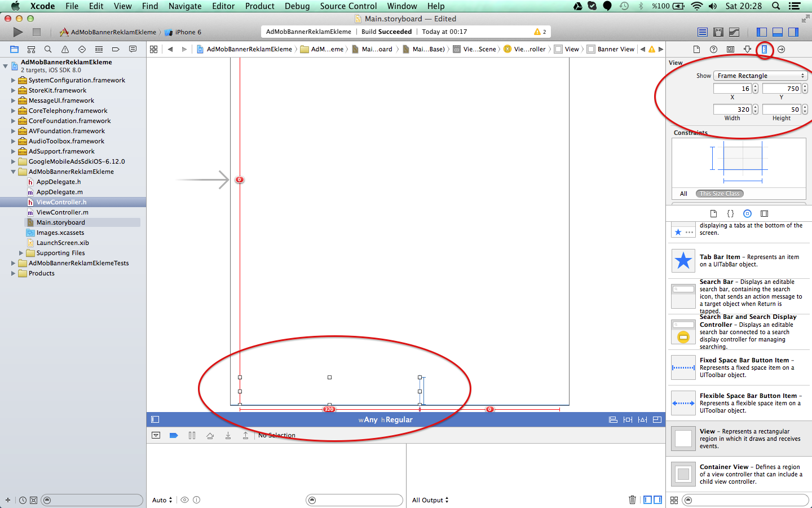Switch to Version editor

pos(734,32)
